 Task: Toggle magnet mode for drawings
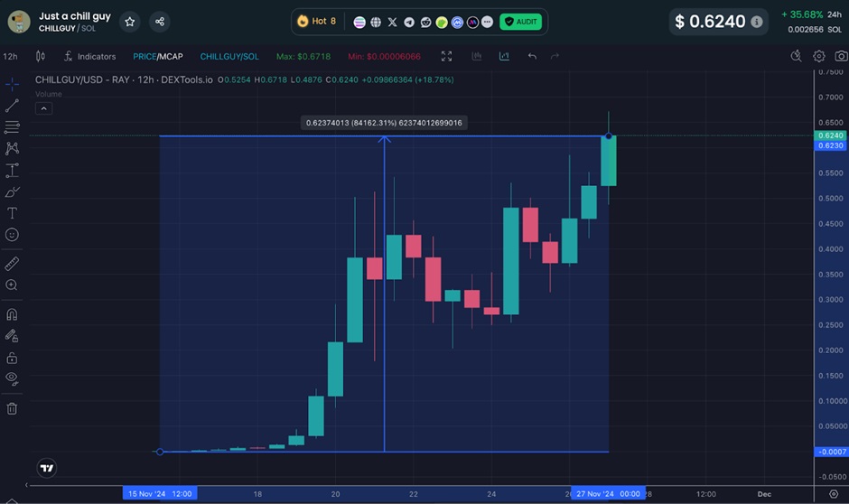pyautogui.click(x=12, y=314)
